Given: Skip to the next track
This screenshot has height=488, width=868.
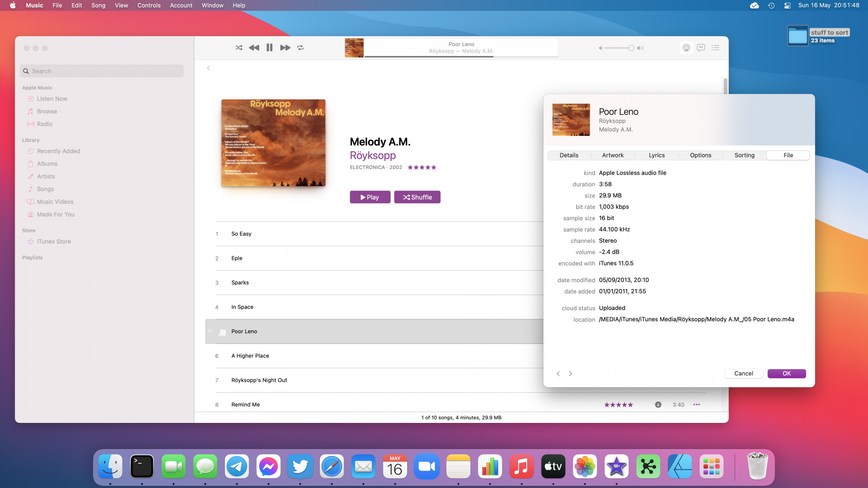Looking at the screenshot, I should (285, 48).
